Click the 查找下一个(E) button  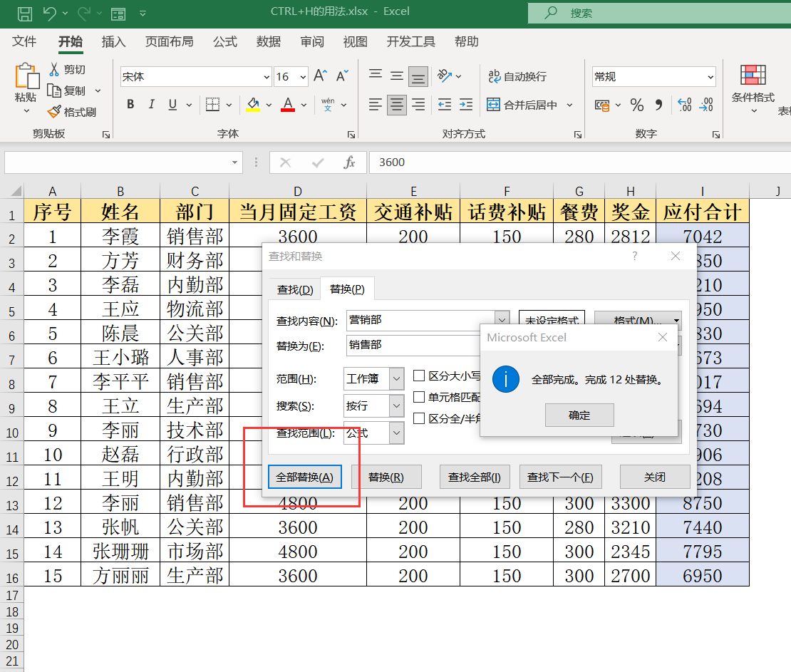point(560,477)
